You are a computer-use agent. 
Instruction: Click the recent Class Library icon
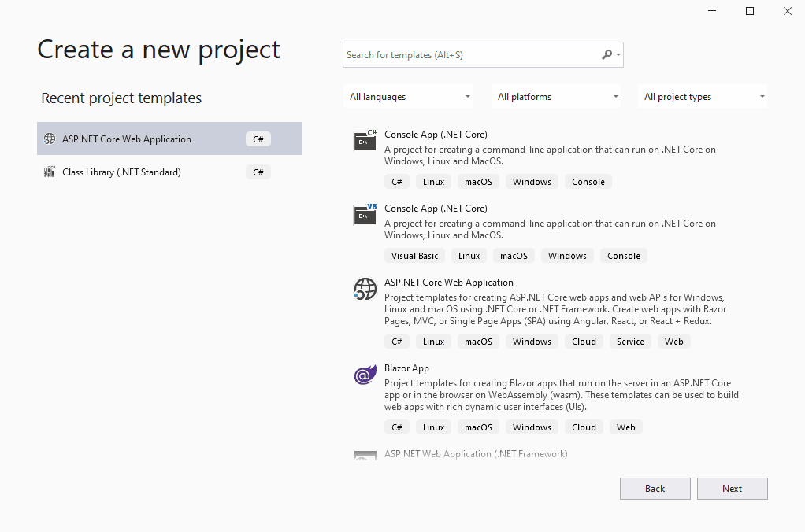[x=50, y=172]
